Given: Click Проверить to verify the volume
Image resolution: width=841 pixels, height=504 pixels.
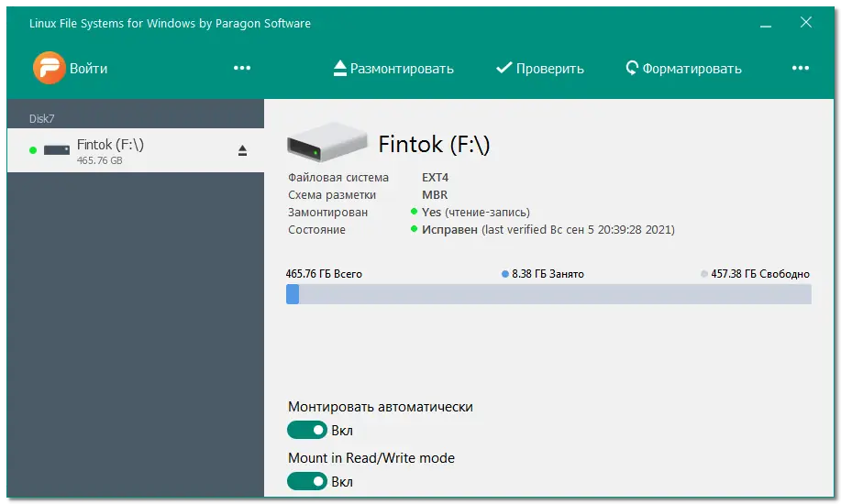Looking at the screenshot, I should [x=540, y=68].
